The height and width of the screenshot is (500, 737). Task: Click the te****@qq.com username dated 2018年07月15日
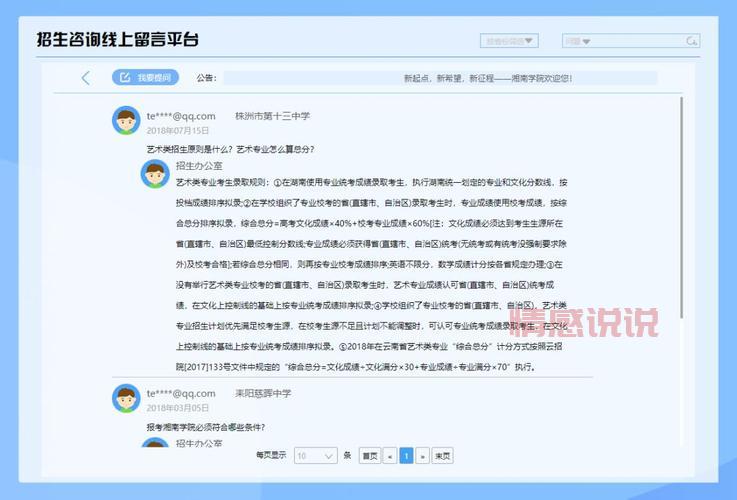tap(181, 116)
